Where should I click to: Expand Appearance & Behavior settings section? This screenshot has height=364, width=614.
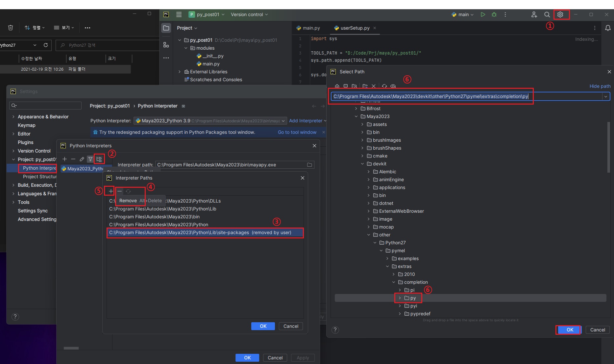(x=13, y=117)
